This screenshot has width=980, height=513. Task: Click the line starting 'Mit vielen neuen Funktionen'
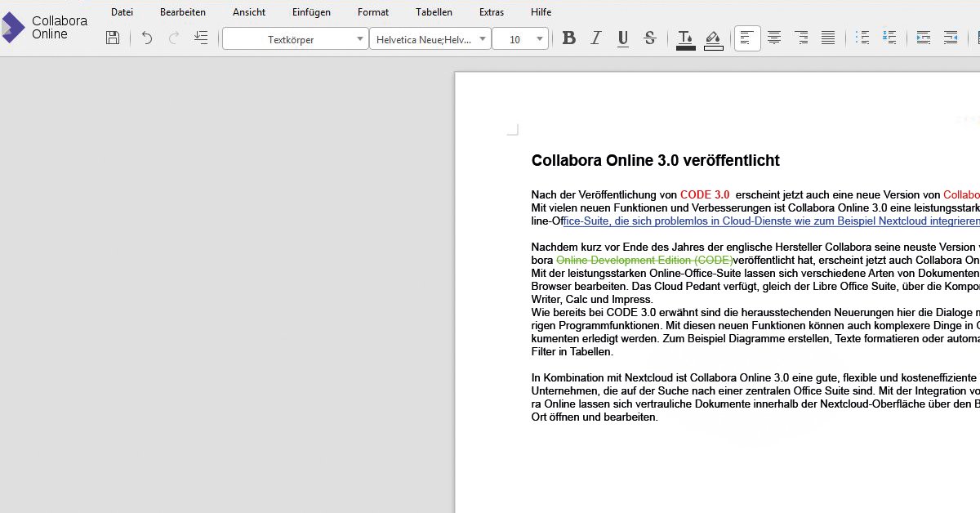coord(755,208)
